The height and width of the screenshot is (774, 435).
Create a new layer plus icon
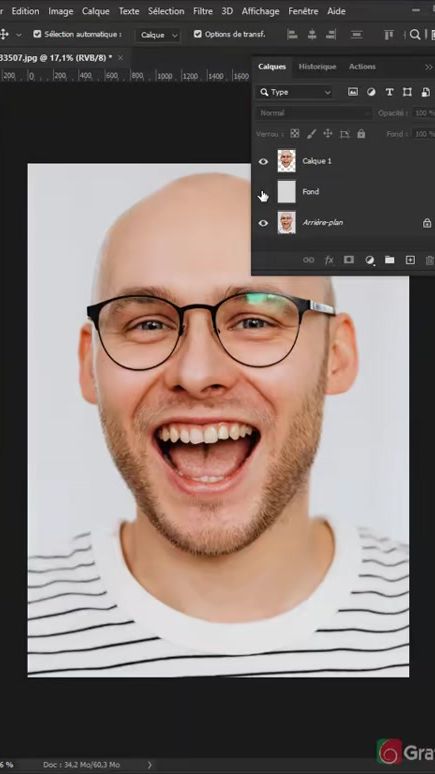point(410,260)
